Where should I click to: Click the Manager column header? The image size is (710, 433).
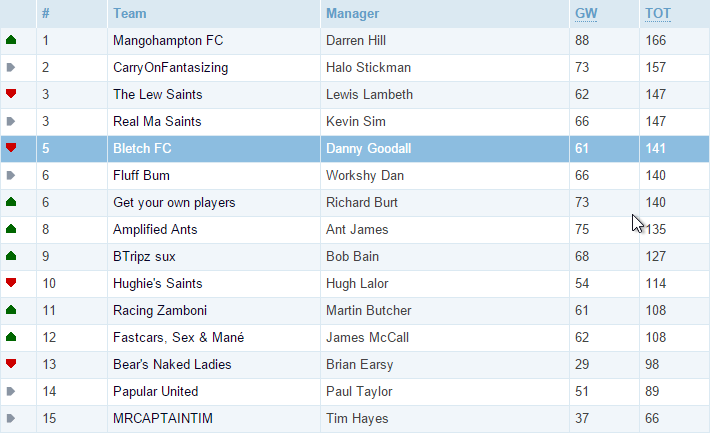[352, 14]
